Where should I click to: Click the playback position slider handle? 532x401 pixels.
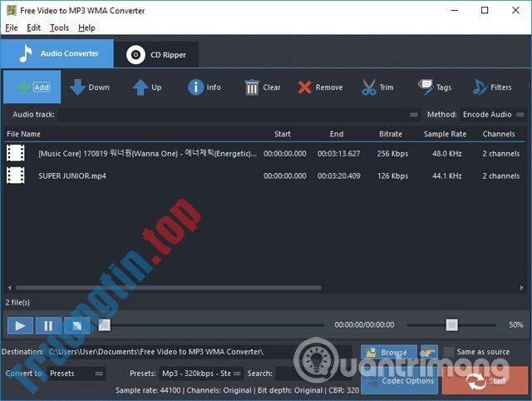pyautogui.click(x=105, y=325)
